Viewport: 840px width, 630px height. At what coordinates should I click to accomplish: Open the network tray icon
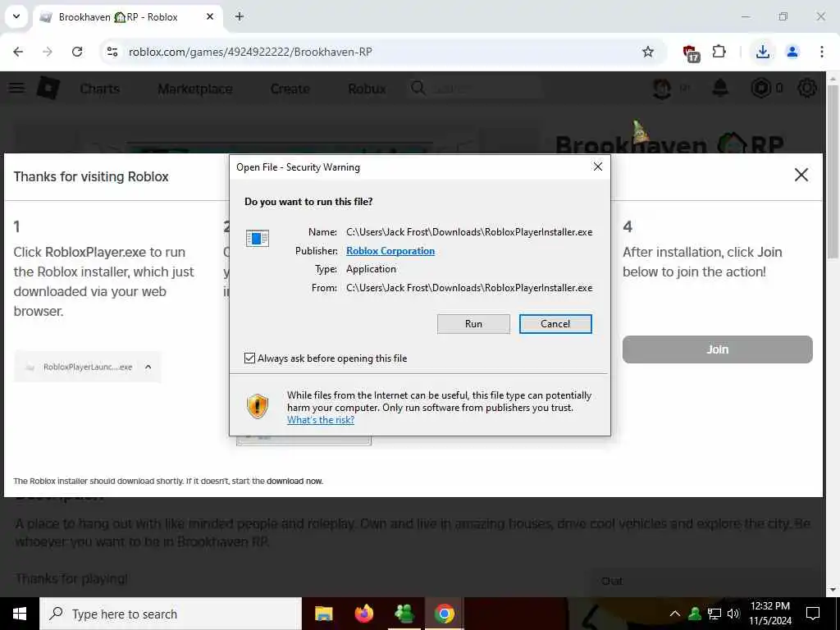(x=714, y=614)
